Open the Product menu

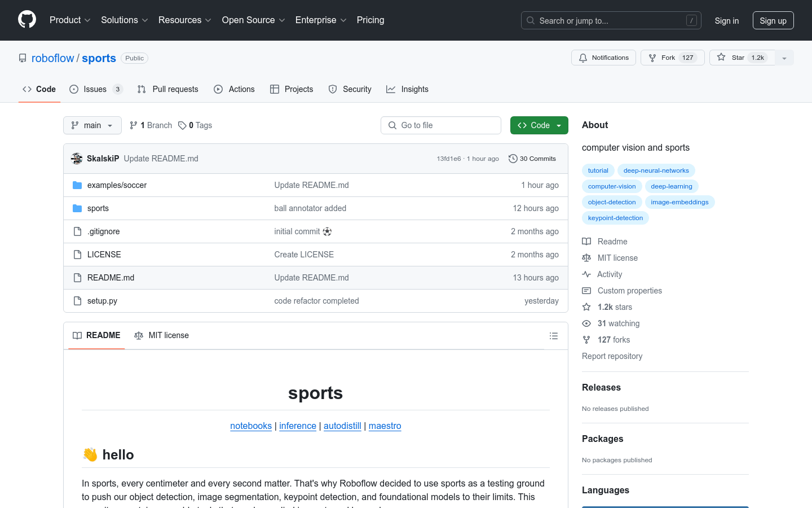pos(70,20)
